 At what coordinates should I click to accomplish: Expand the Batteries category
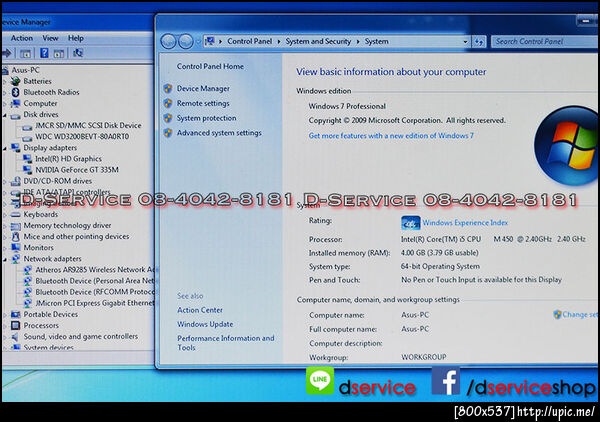pos(5,81)
